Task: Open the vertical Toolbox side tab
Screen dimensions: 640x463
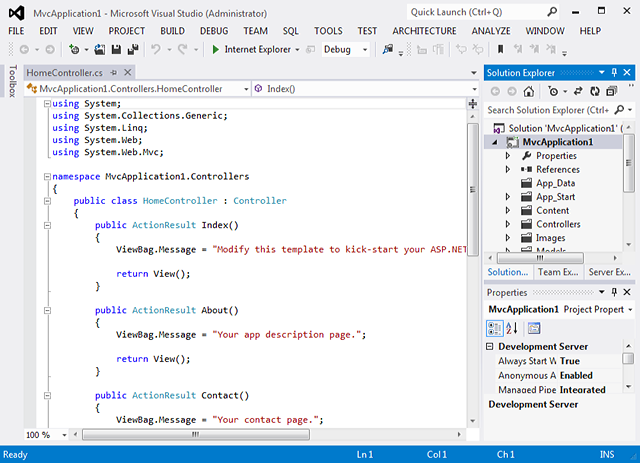Action: click(12, 83)
